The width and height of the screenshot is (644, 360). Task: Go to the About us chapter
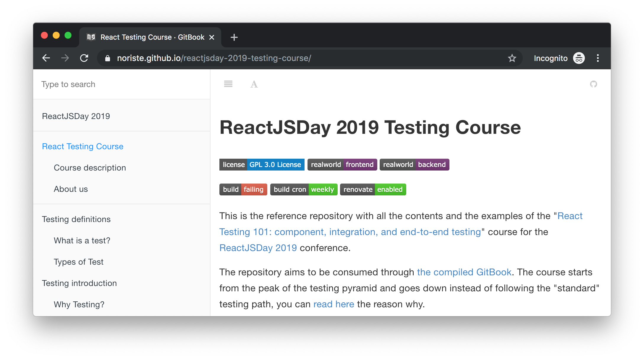point(71,189)
